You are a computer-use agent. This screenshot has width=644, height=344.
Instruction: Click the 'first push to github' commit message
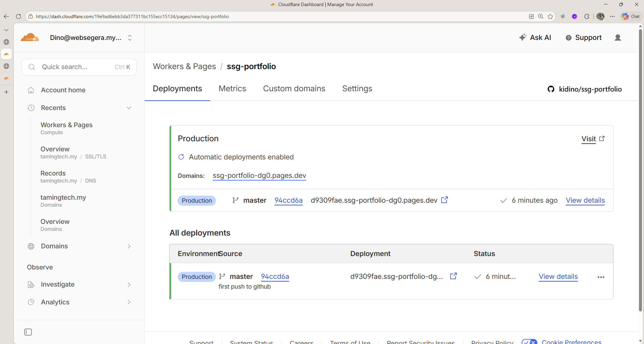[244, 287]
